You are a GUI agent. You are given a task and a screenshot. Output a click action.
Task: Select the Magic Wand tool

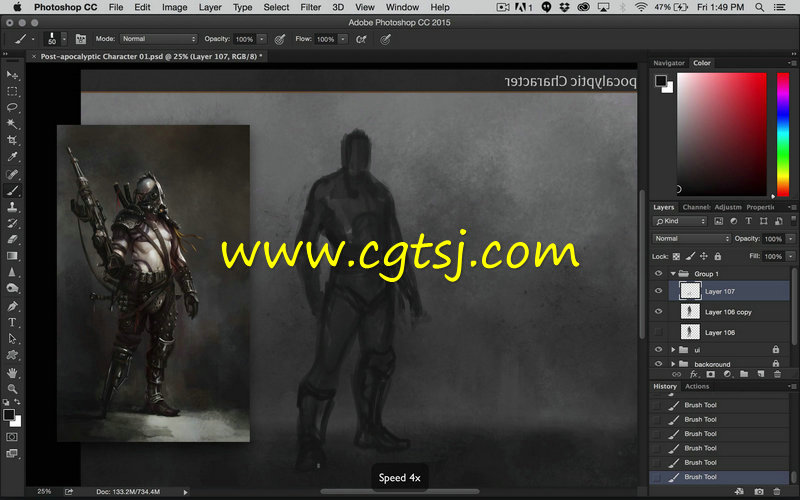pyautogui.click(x=12, y=124)
